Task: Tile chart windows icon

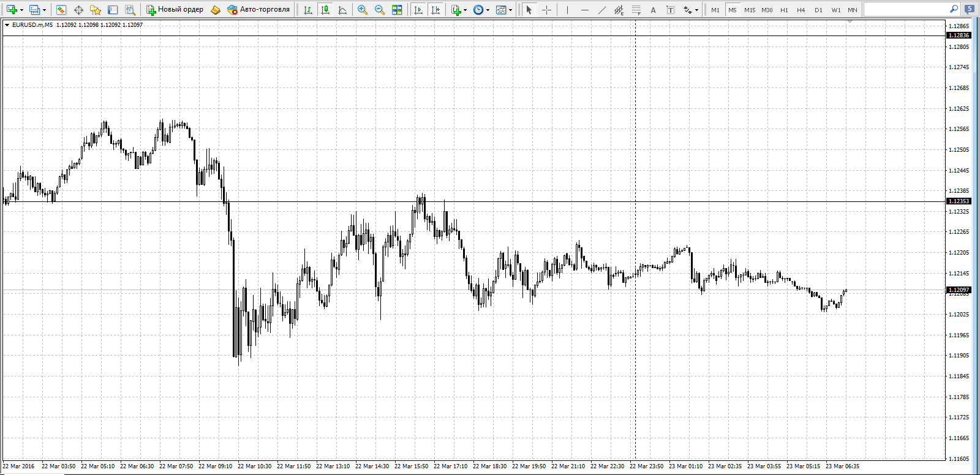Action: (x=397, y=10)
